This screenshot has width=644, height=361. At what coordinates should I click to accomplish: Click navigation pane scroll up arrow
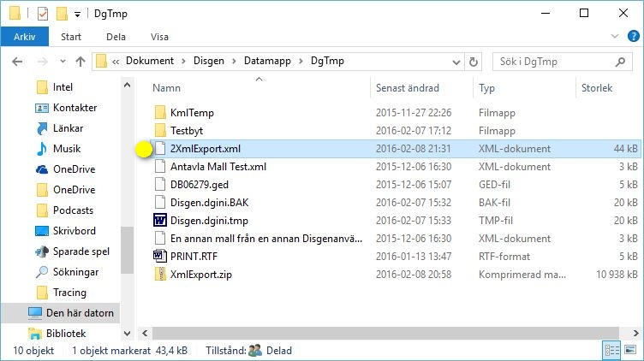pos(128,85)
